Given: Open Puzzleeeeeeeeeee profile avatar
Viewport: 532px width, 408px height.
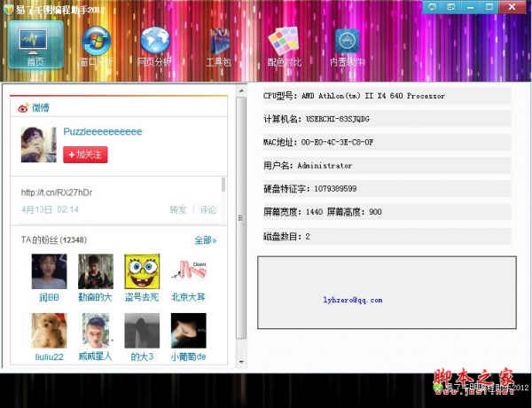Looking at the screenshot, I should pos(39,145).
